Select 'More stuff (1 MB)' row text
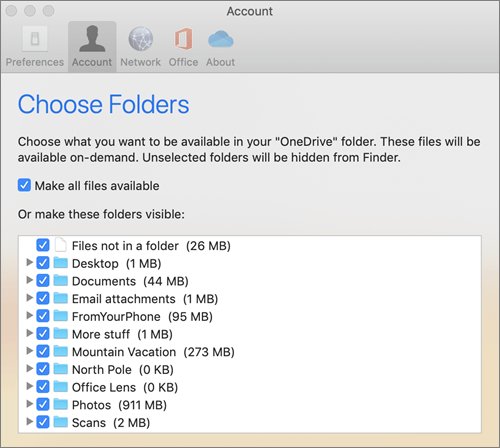Screen dimensions: 500x448 pos(122,334)
